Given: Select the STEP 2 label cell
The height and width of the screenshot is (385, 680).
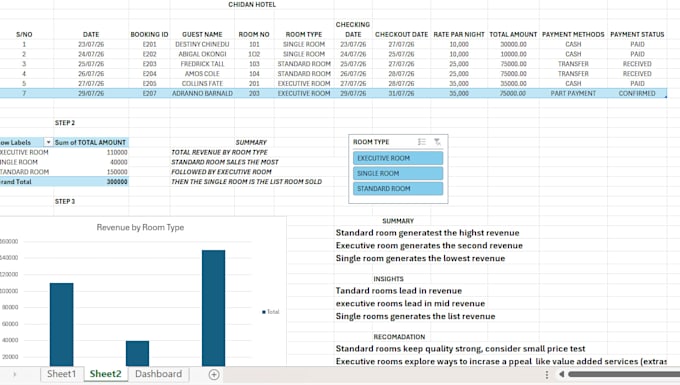Looking at the screenshot, I should coord(65,123).
